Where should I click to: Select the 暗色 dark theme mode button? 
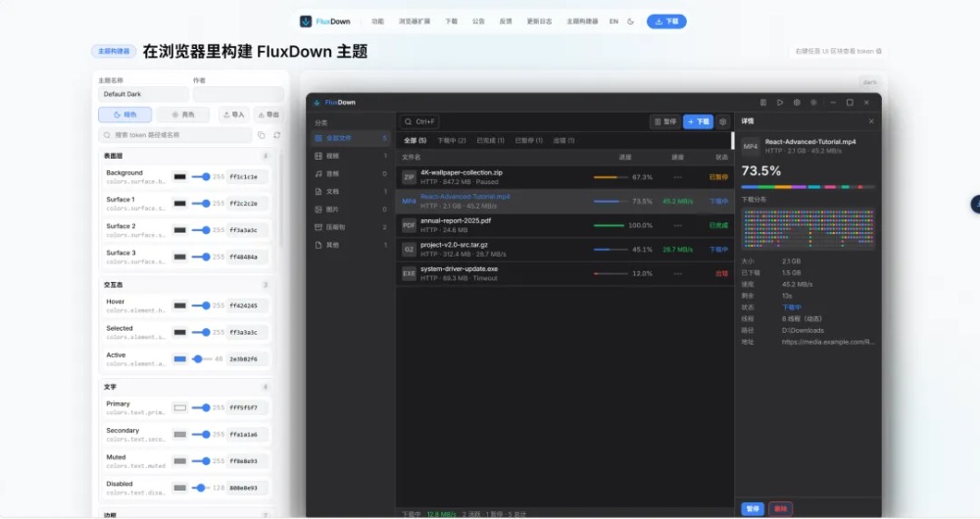[x=124, y=115]
